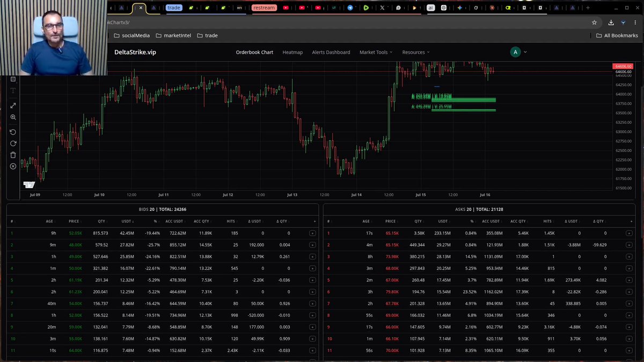Click ask price 68.00K in row 4
This screenshot has width=644, height=362.
click(x=392, y=269)
